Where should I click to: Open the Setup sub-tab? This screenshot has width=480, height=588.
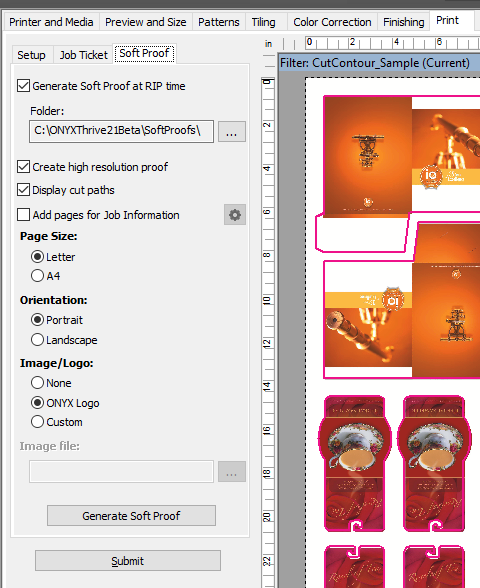[x=32, y=55]
